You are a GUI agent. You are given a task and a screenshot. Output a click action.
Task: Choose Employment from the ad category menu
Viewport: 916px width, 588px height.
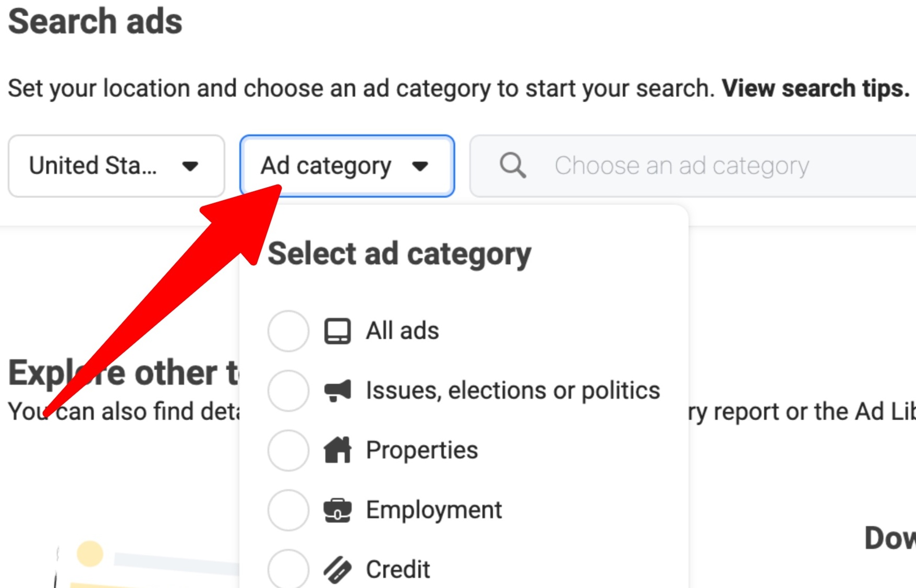(433, 510)
